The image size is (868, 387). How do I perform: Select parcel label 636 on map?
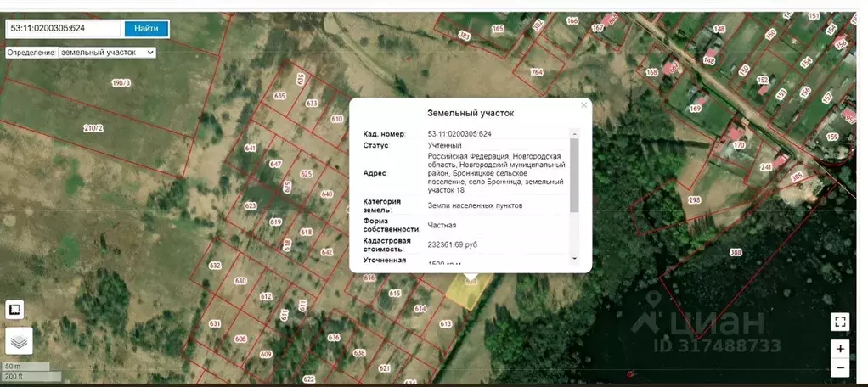(x=333, y=337)
